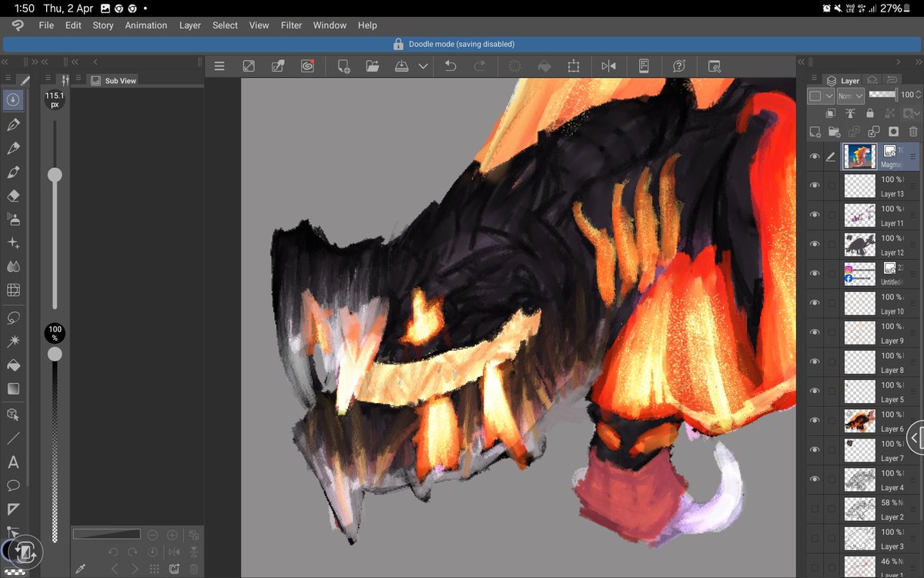Undo the last brush stroke

450,66
